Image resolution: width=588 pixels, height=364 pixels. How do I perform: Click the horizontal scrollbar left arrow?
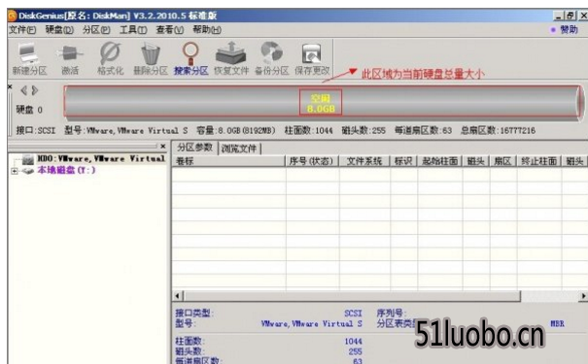pyautogui.click(x=178, y=296)
